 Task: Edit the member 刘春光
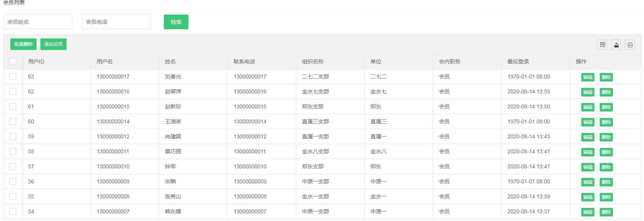(x=587, y=77)
